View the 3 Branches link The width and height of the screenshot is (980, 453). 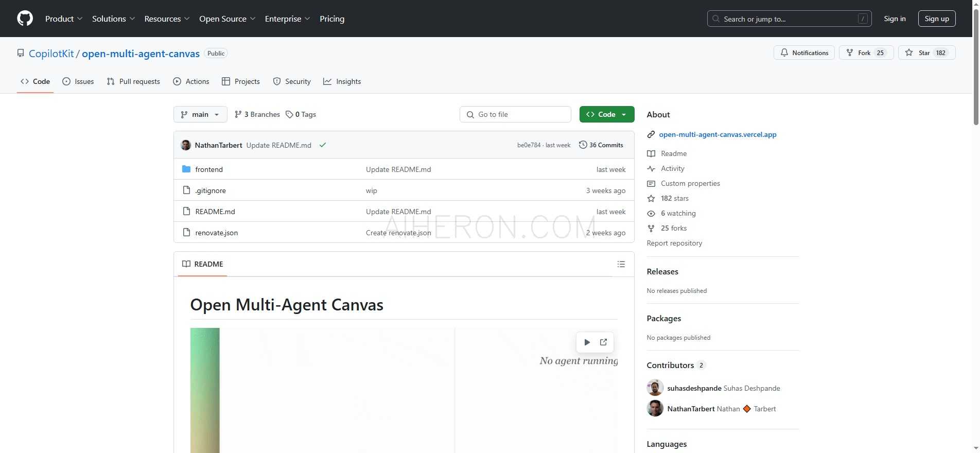[x=257, y=114]
